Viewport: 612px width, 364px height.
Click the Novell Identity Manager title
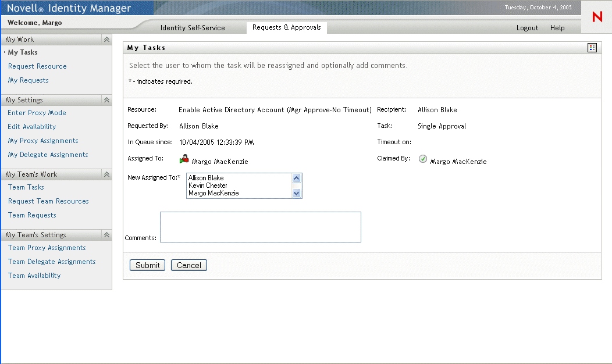(x=69, y=8)
